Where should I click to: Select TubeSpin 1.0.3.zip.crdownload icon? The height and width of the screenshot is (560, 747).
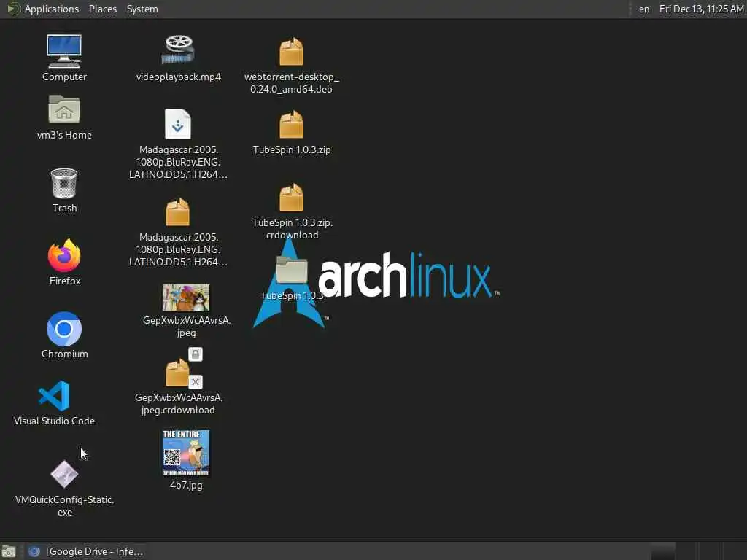tap(291, 197)
